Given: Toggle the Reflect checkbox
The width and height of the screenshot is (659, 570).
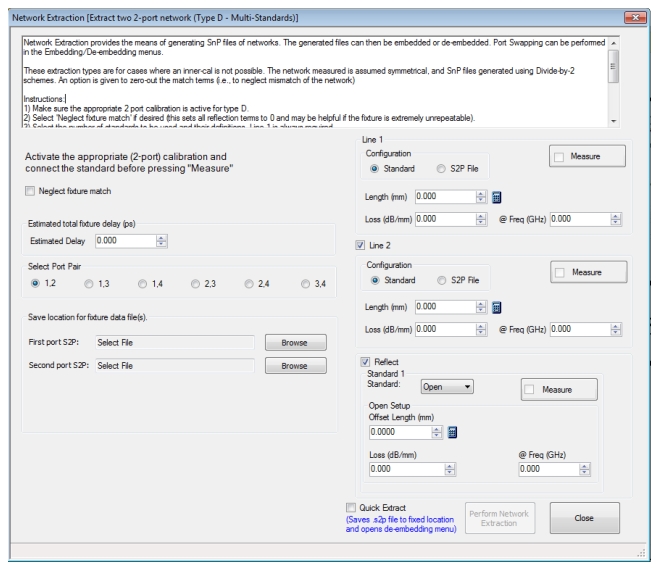Looking at the screenshot, I should 364,361.
